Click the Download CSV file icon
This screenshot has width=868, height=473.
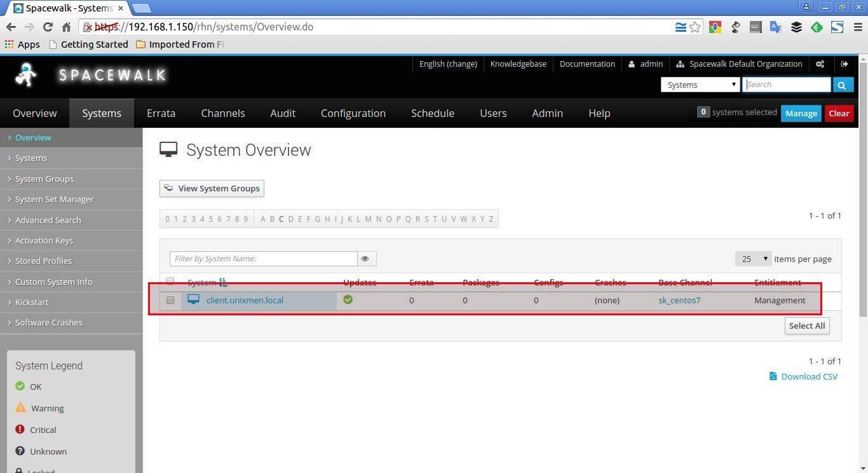coord(773,376)
